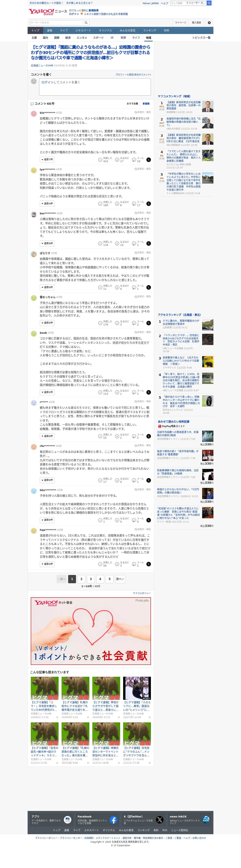Click the comment writing text box
Screen dimensions: 241x868
(95, 87)
